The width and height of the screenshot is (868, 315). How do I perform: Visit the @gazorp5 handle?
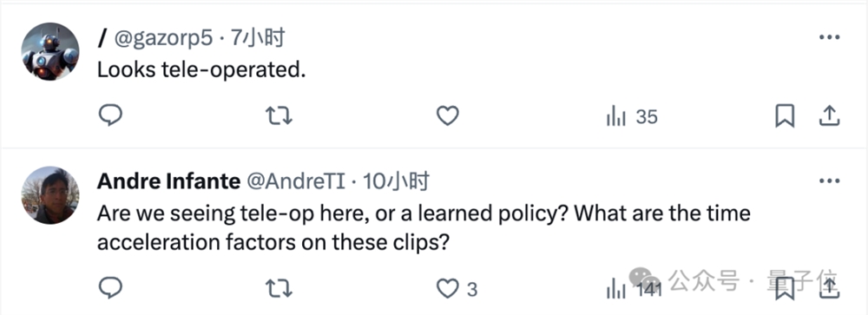(x=163, y=37)
